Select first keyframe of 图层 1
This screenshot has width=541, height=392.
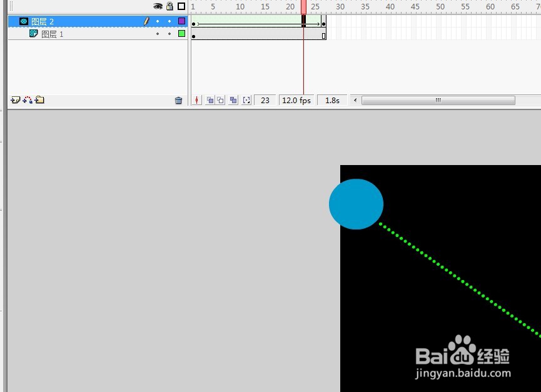tap(193, 34)
